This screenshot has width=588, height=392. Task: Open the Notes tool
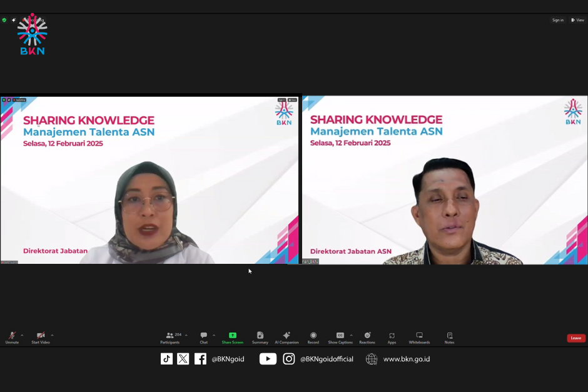pyautogui.click(x=449, y=337)
